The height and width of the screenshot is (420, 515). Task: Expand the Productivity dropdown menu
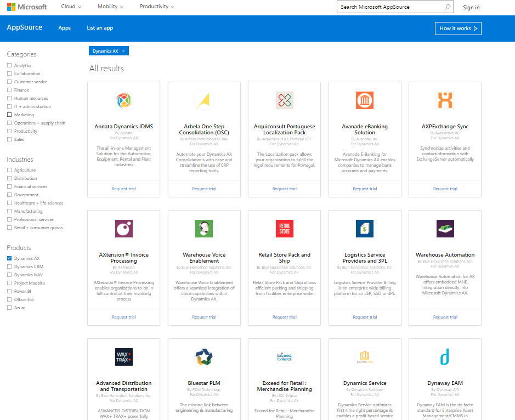[x=157, y=7]
